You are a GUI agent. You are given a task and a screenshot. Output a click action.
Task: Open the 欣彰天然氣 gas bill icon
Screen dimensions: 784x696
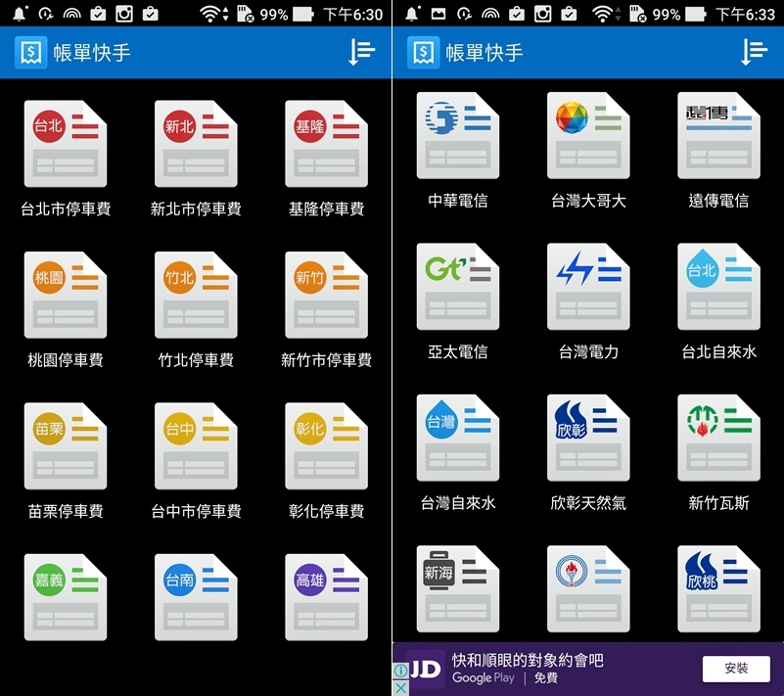pos(588,438)
